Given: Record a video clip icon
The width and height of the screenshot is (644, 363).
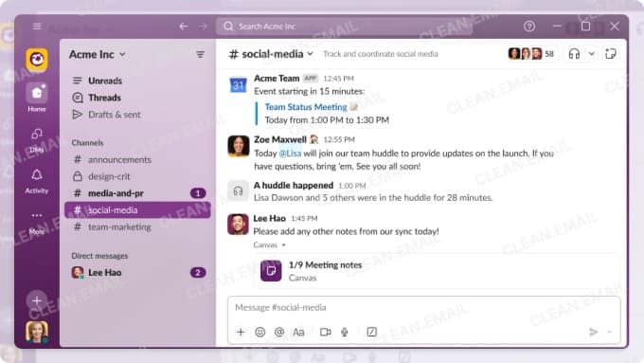Looking at the screenshot, I should (x=325, y=332).
